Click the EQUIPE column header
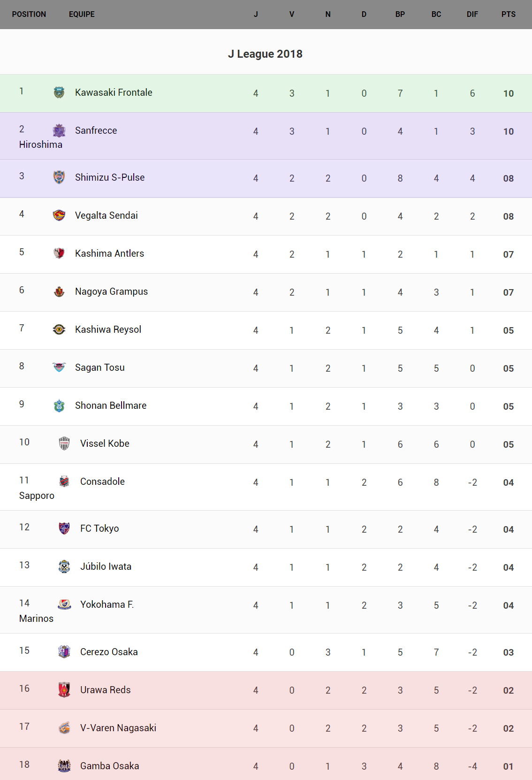The image size is (532, 780). point(82,14)
